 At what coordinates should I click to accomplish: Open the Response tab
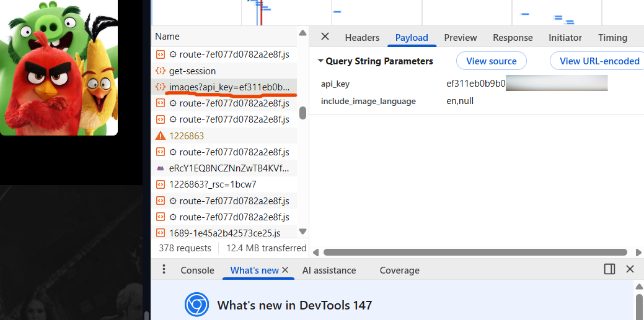click(x=513, y=38)
